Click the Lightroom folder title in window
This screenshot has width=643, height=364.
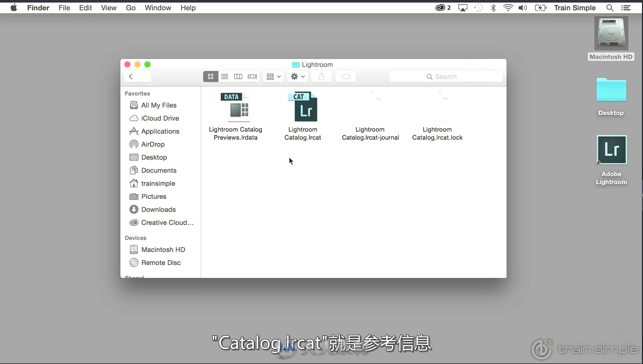coord(312,65)
